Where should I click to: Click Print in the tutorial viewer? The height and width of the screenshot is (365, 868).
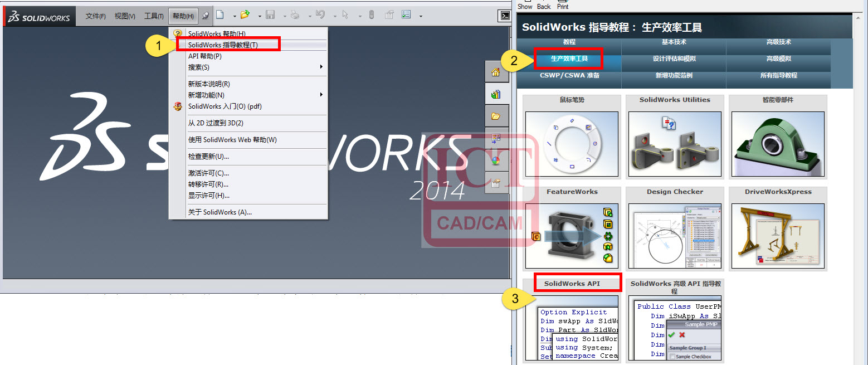(x=563, y=6)
